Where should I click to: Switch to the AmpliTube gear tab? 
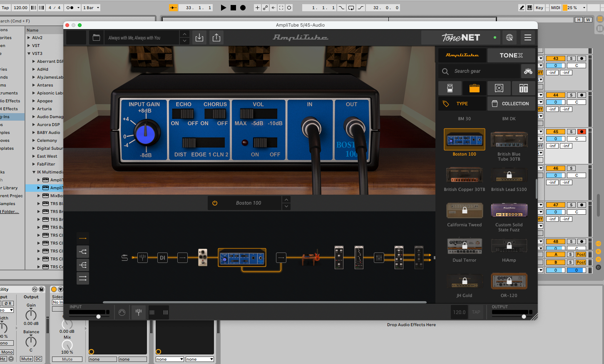[462, 55]
